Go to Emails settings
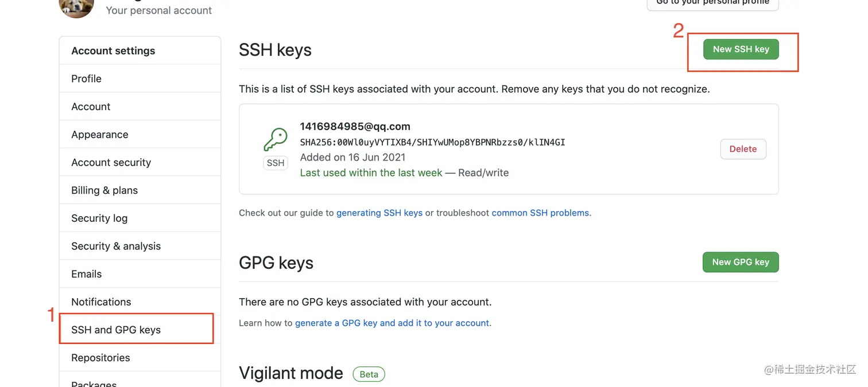The image size is (868, 387). [86, 274]
